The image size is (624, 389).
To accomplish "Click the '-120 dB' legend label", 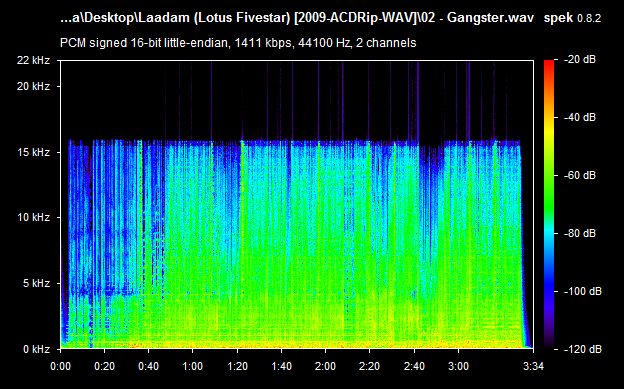I will pyautogui.click(x=583, y=349).
